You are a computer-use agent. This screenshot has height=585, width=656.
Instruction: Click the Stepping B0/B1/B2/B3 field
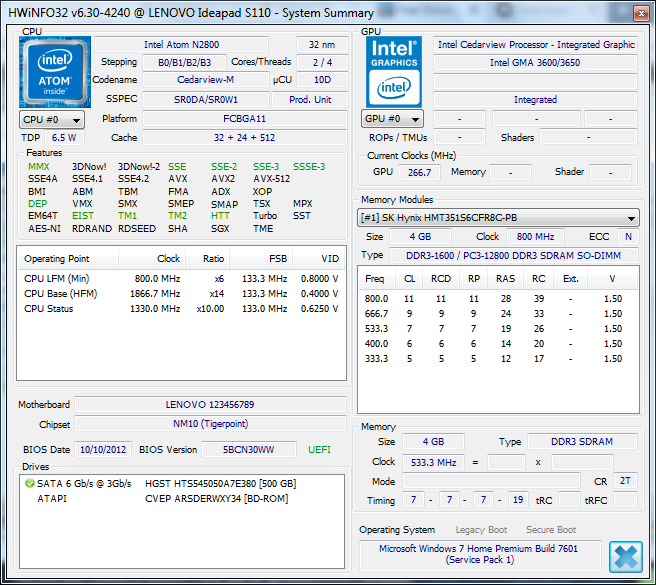tap(184, 62)
